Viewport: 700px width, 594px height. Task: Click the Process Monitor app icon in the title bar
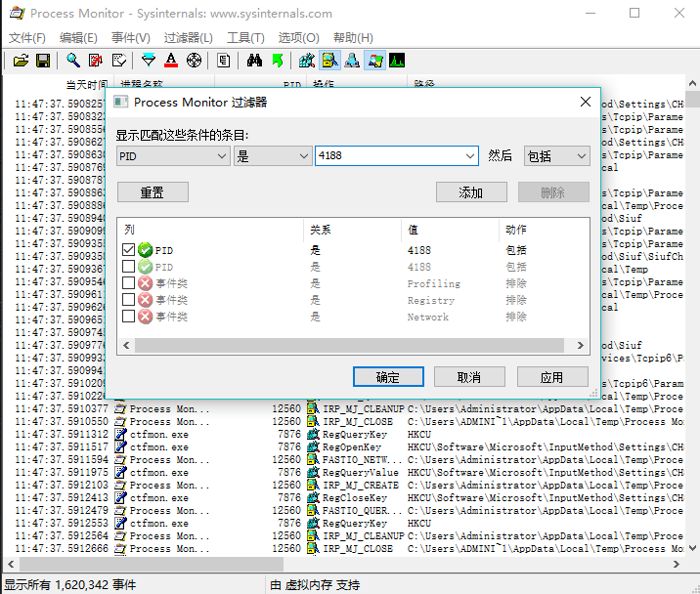click(x=18, y=13)
